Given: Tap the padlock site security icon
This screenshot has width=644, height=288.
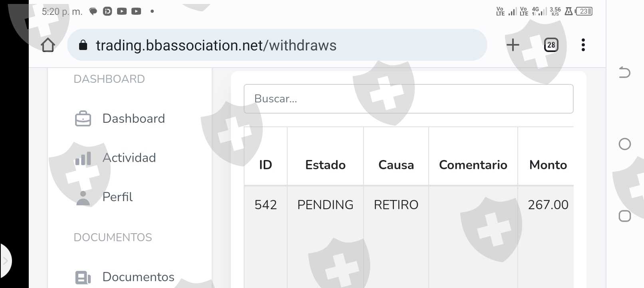Looking at the screenshot, I should [83, 45].
